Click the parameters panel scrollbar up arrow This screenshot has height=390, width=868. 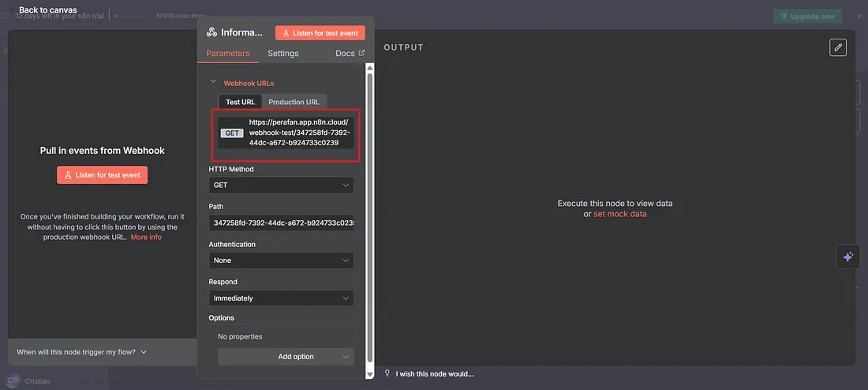tap(370, 68)
